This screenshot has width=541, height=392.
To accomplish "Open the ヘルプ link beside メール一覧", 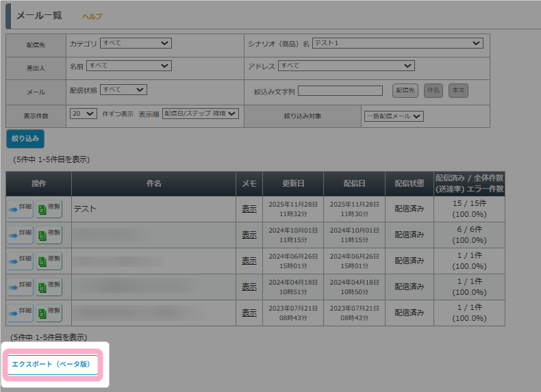I will pos(92,16).
